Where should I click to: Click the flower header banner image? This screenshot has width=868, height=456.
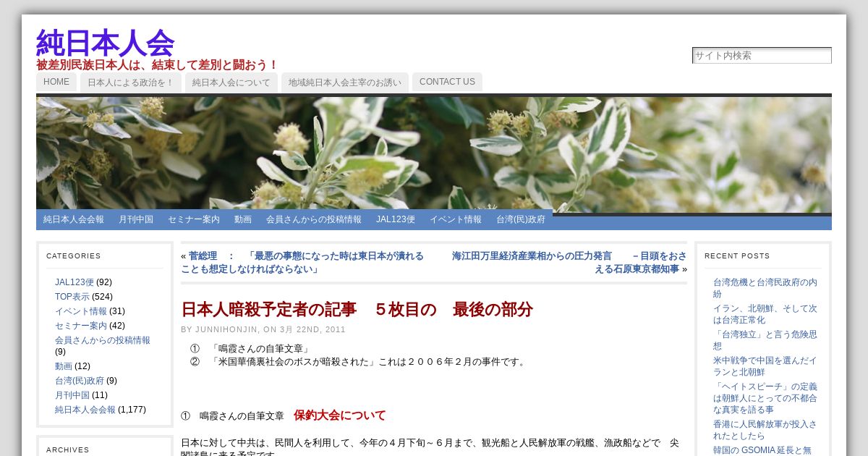(434, 154)
